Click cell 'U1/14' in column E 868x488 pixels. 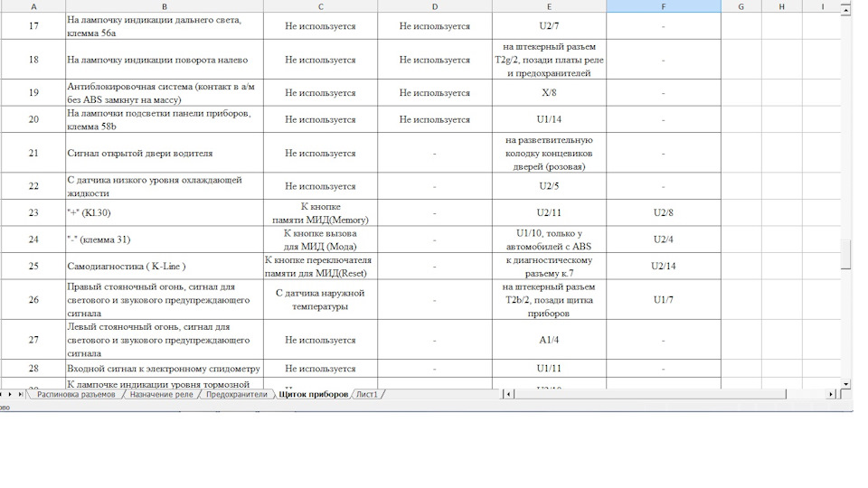[549, 119]
